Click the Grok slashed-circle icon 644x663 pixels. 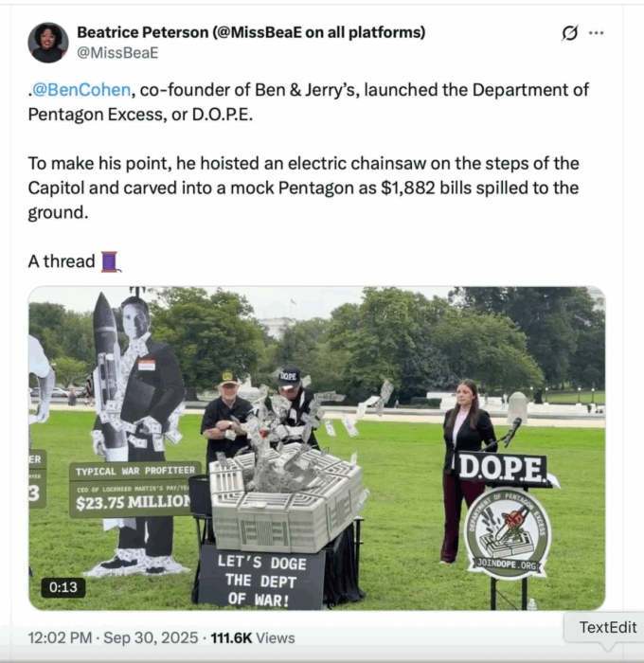pyautogui.click(x=569, y=33)
